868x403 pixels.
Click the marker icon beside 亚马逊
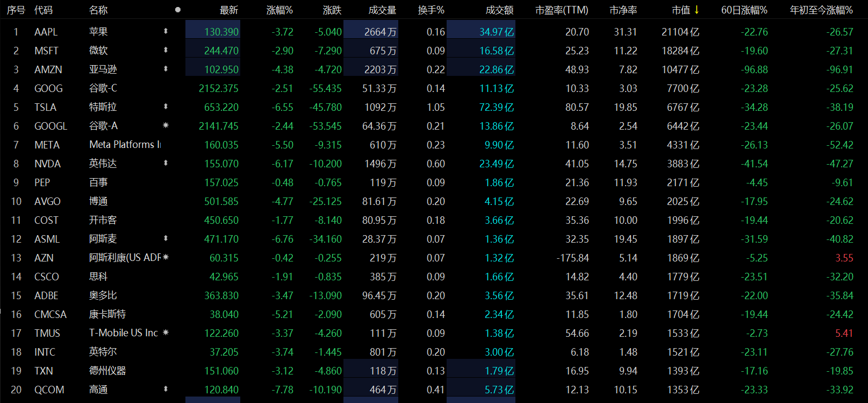[166, 69]
